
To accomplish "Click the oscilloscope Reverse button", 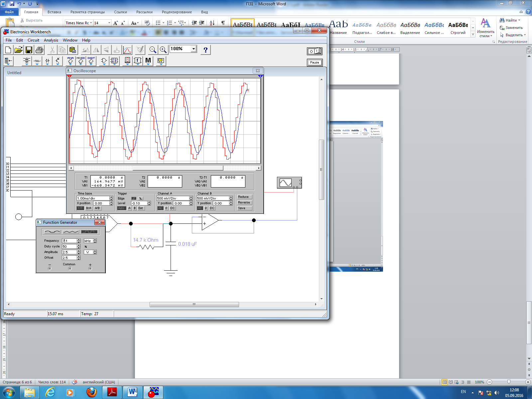I will coord(244,202).
